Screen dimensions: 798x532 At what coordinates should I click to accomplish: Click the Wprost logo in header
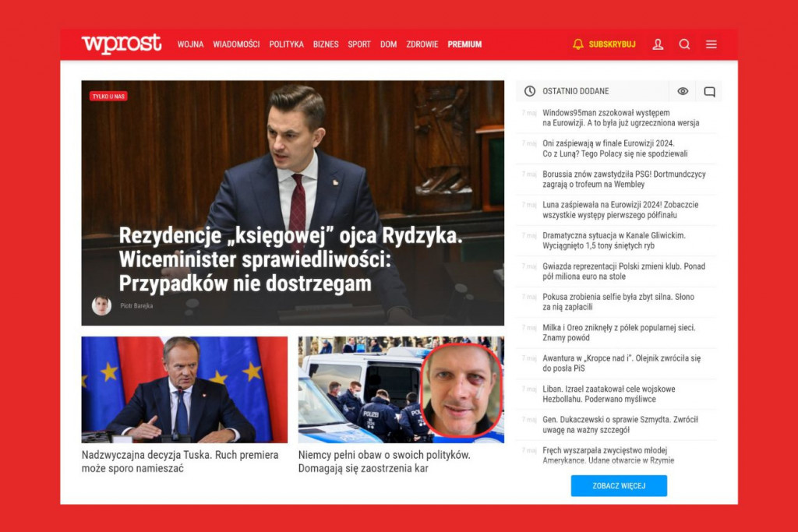121,44
